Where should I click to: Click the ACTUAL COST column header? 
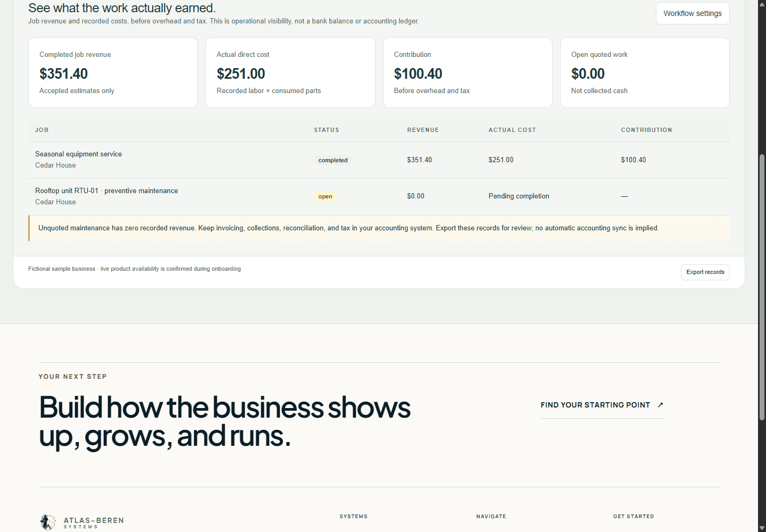tap(512, 130)
